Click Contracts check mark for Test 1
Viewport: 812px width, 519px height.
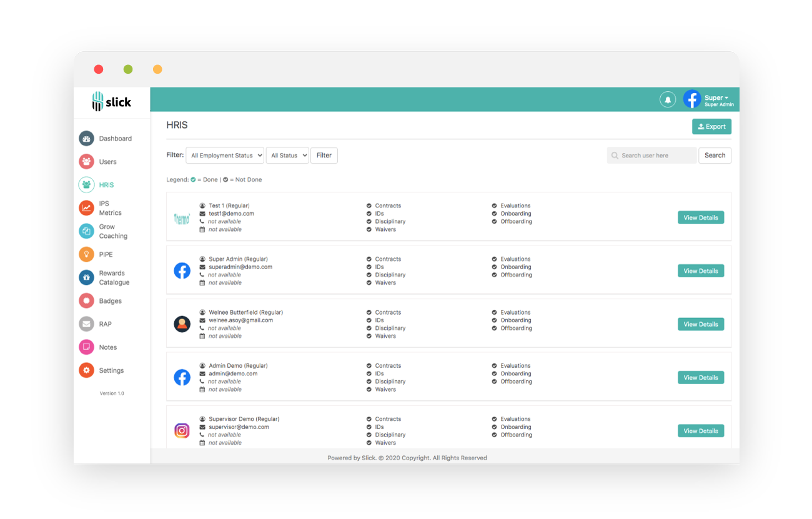369,205
